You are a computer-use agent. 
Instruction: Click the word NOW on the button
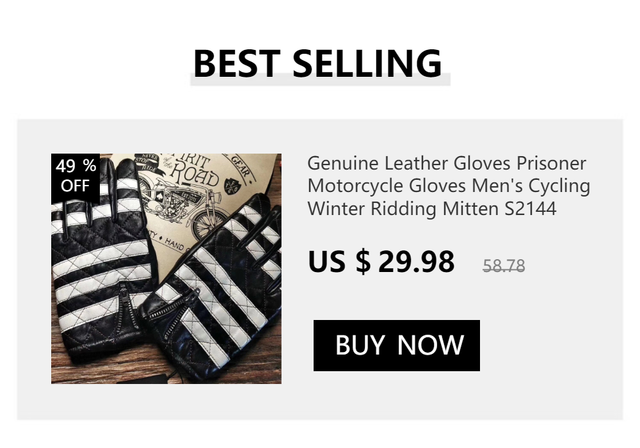pos(430,345)
